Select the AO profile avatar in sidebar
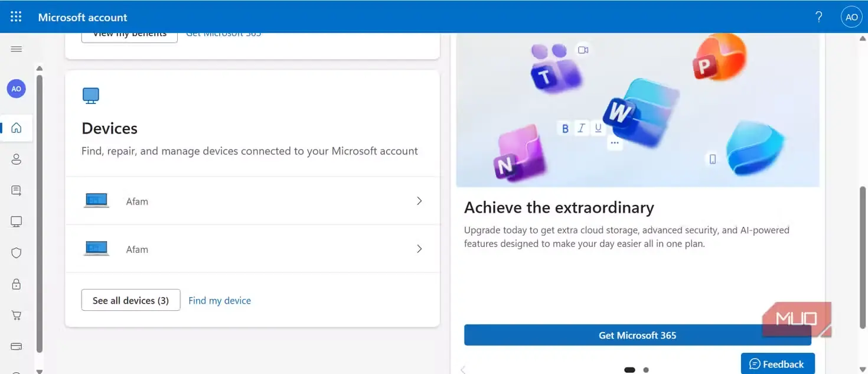Image resolution: width=868 pixels, height=374 pixels. click(x=17, y=89)
